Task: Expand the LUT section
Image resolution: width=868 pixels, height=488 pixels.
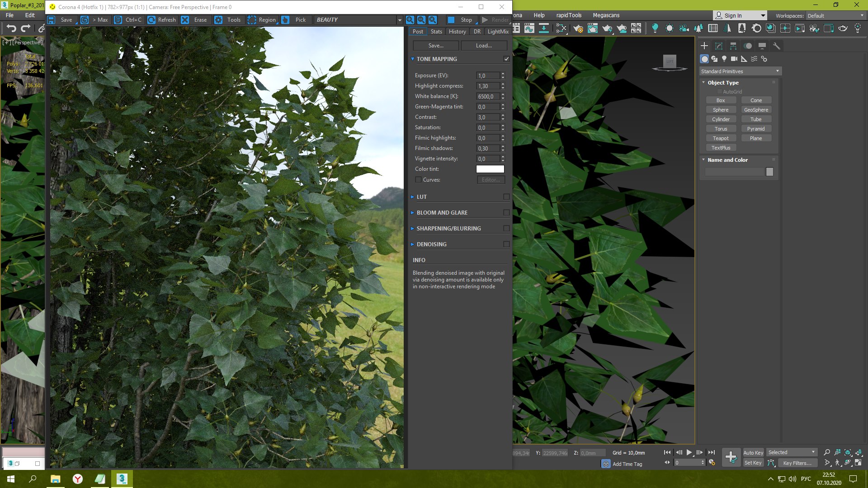Action: tap(412, 197)
